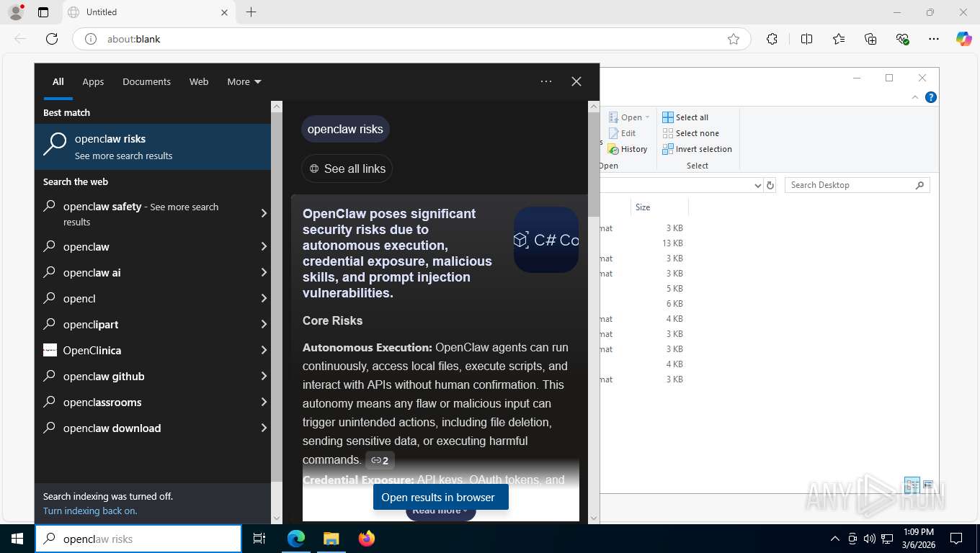The height and width of the screenshot is (553, 980).
Task: Open a new Edge tab
Action: tap(251, 12)
